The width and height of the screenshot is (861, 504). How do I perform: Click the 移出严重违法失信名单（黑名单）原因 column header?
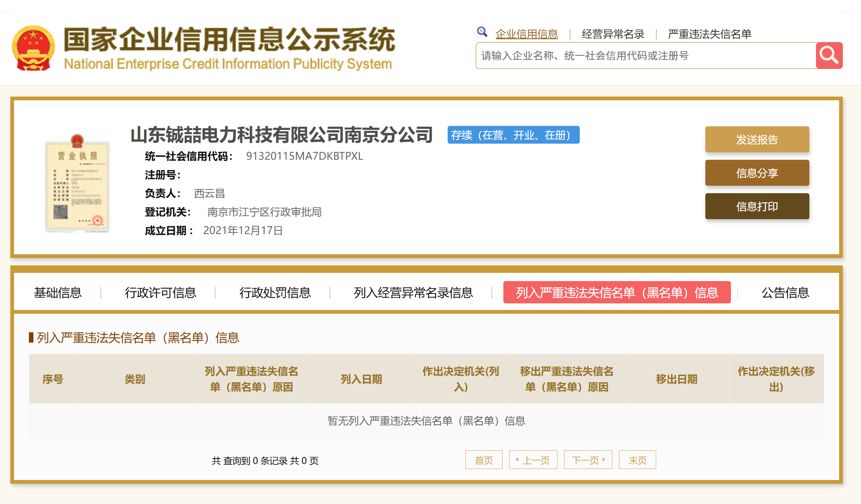[x=567, y=379]
